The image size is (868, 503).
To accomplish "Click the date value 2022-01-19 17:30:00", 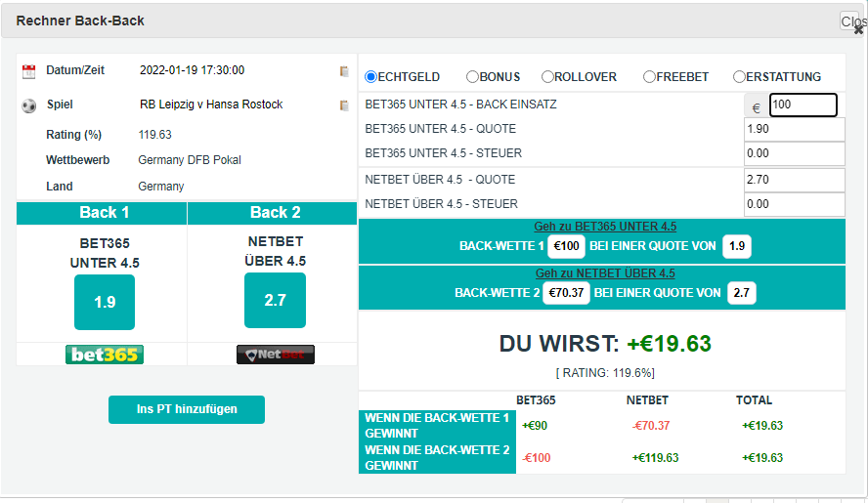I will (x=193, y=70).
